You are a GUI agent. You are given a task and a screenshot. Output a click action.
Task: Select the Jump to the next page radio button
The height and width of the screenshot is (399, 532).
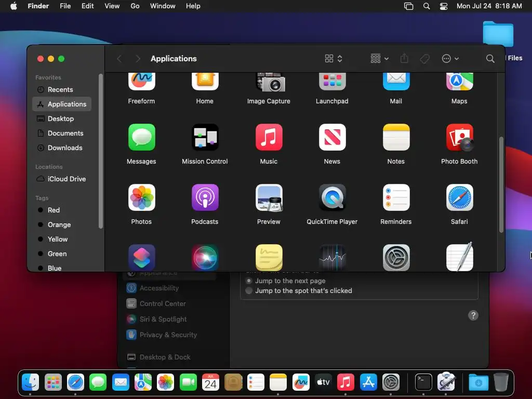(249, 281)
